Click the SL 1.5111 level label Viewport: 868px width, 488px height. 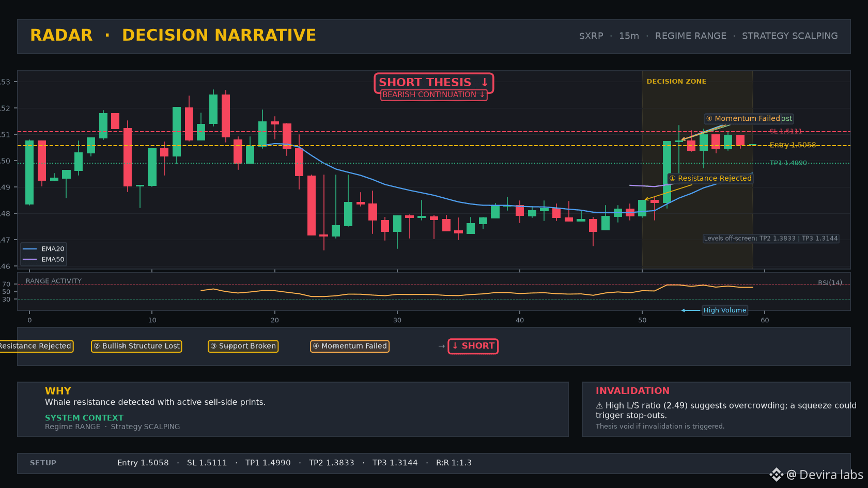click(x=786, y=131)
